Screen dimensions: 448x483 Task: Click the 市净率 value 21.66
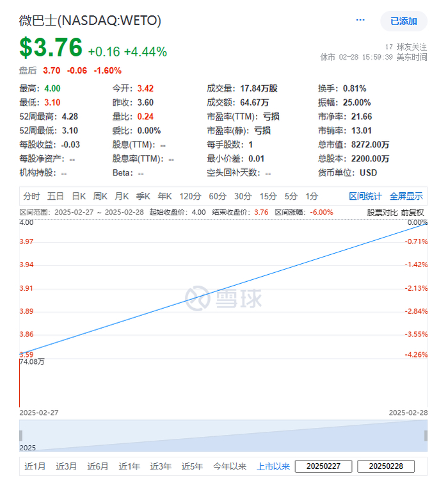click(362, 117)
